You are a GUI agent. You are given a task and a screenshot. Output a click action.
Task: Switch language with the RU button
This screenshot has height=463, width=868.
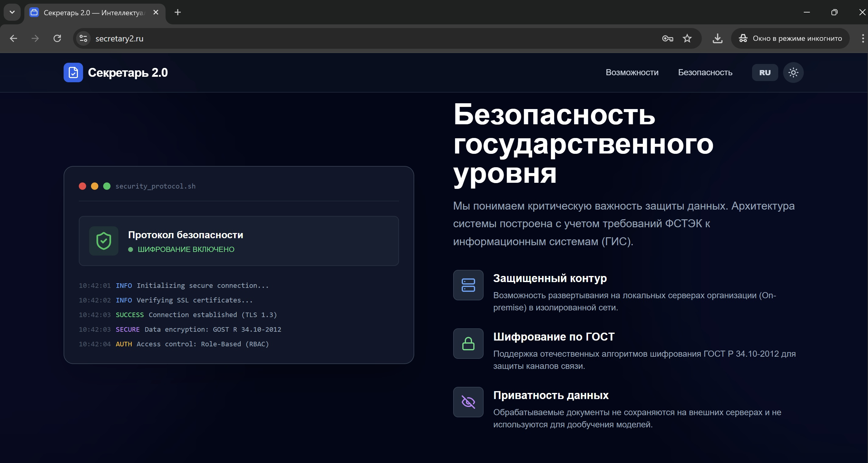(765, 72)
